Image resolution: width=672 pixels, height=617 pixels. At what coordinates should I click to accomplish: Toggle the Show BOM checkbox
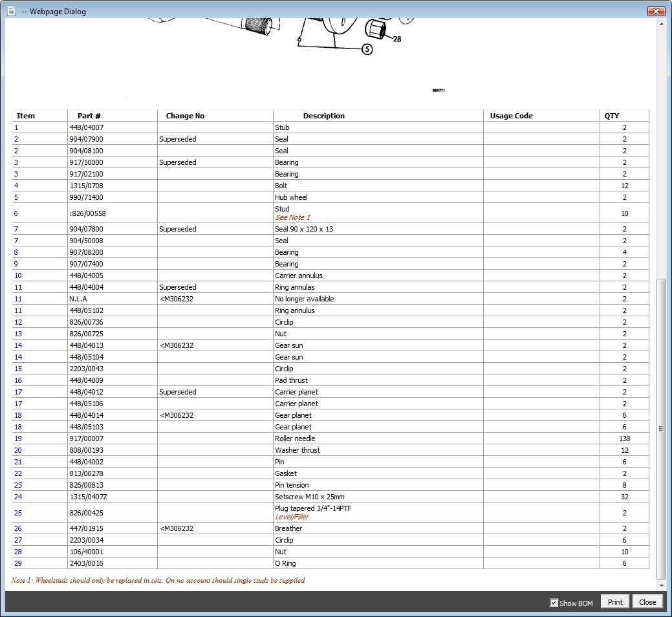tap(554, 603)
